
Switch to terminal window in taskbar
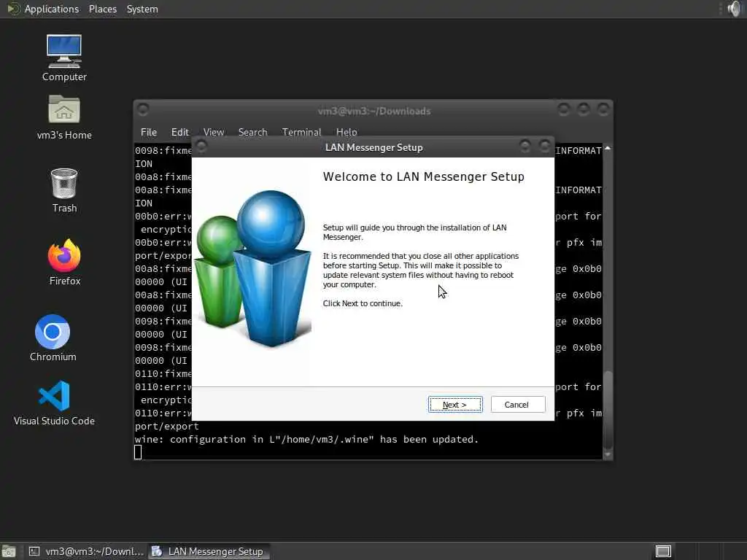point(86,551)
